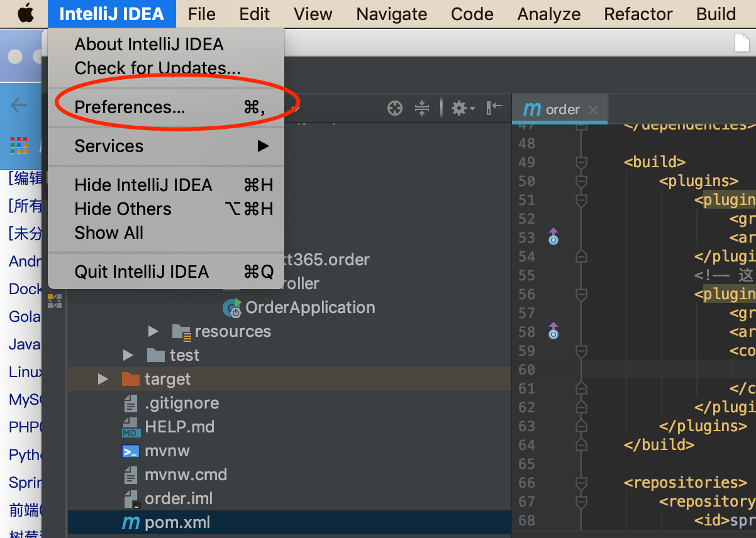Screen dimensions: 756x538
Task: Click the fold end marker on line 54
Action: click(581, 256)
